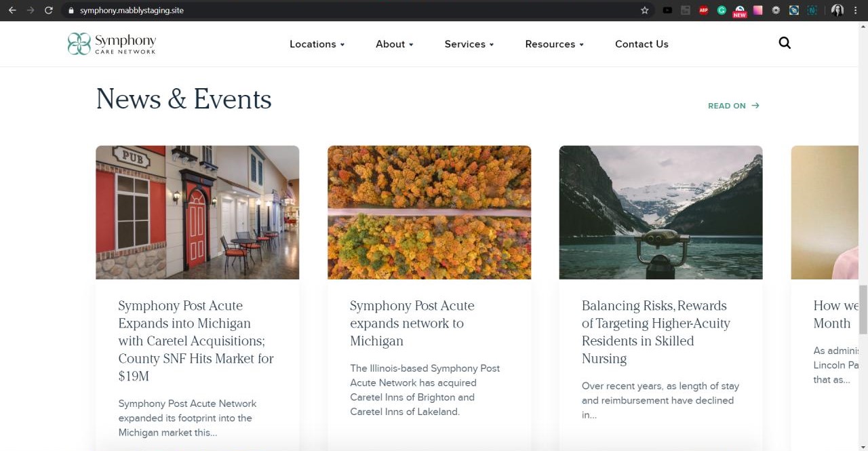The height and width of the screenshot is (451, 868).
Task: Select Contact Us in navigation bar
Action: (x=642, y=44)
